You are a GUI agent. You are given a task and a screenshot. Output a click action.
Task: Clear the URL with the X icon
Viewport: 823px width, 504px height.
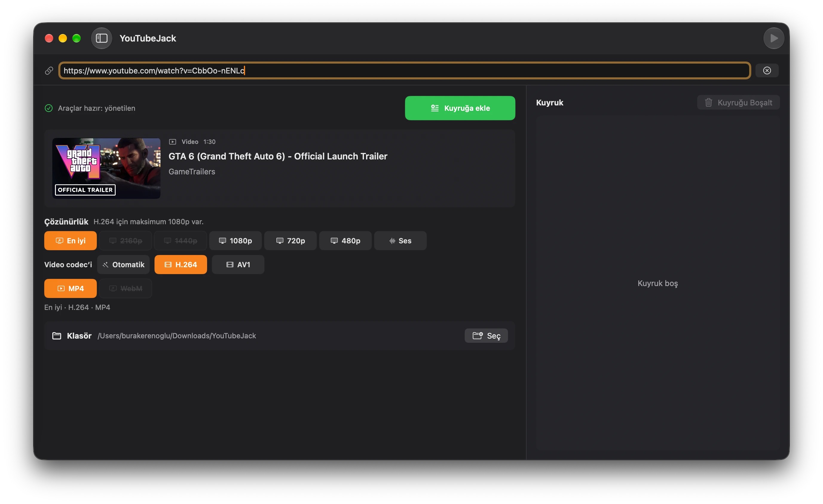pyautogui.click(x=767, y=70)
